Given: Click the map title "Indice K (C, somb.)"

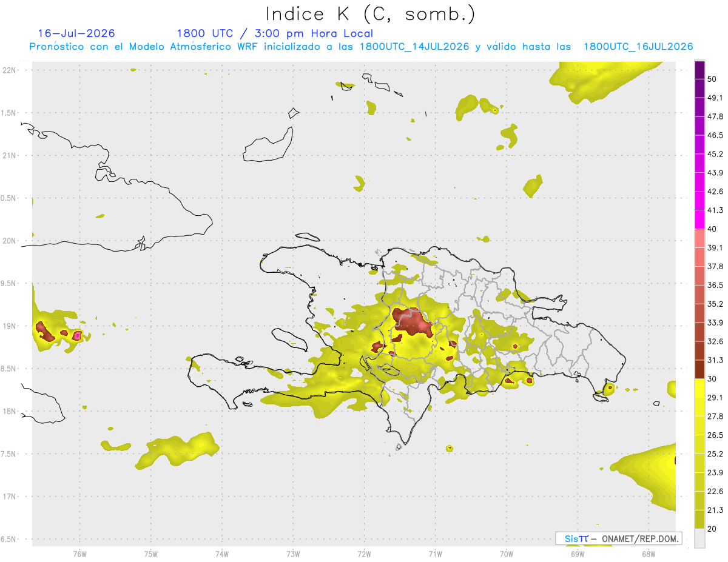Looking at the screenshot, I should pyautogui.click(x=370, y=13).
